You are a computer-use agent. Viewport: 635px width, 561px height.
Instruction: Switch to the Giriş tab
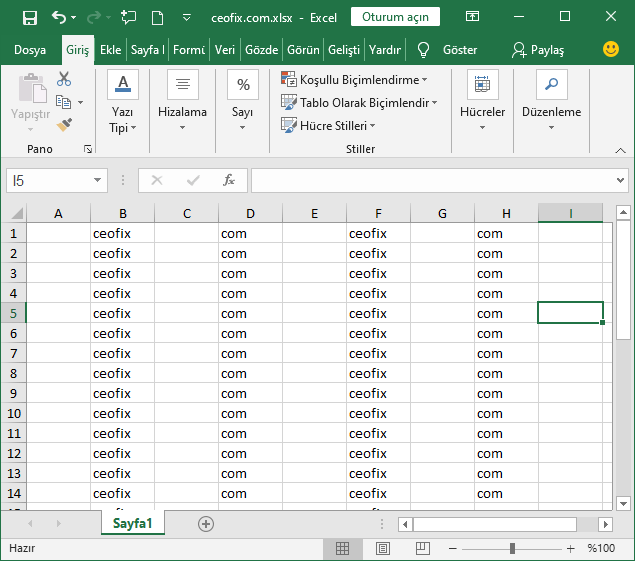[x=78, y=50]
